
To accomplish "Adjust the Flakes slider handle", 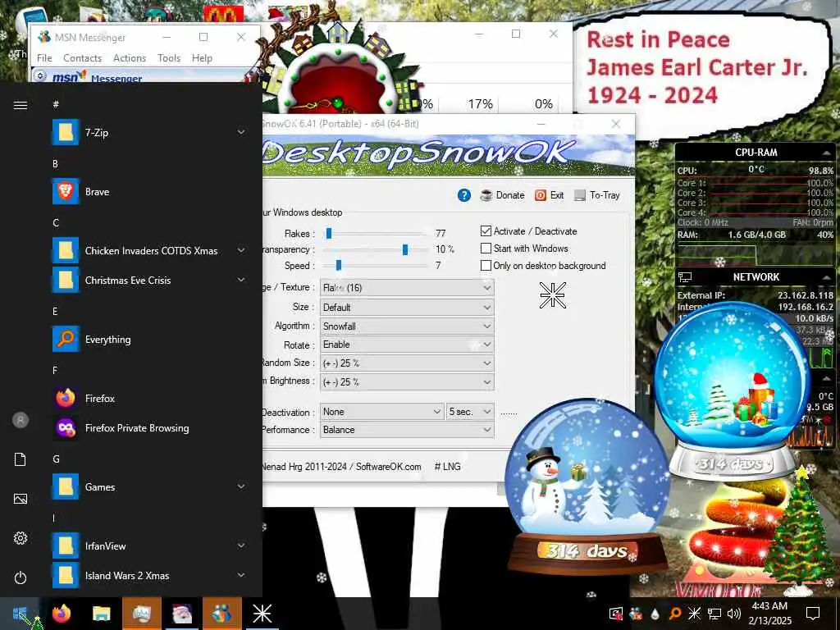I will coord(329,234).
